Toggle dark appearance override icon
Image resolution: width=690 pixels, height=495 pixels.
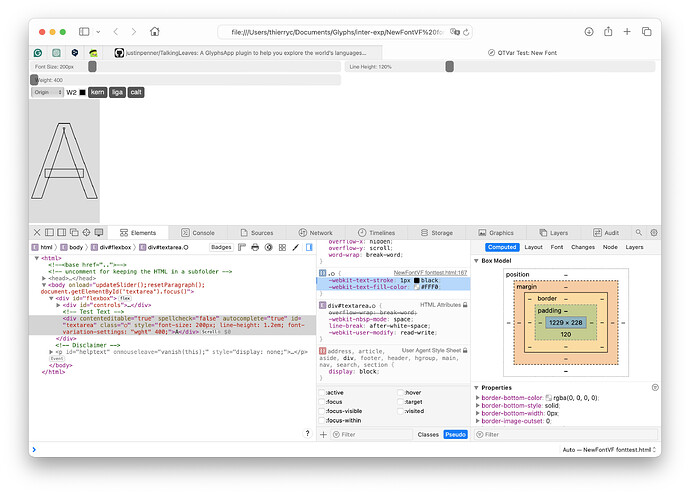tap(268, 247)
